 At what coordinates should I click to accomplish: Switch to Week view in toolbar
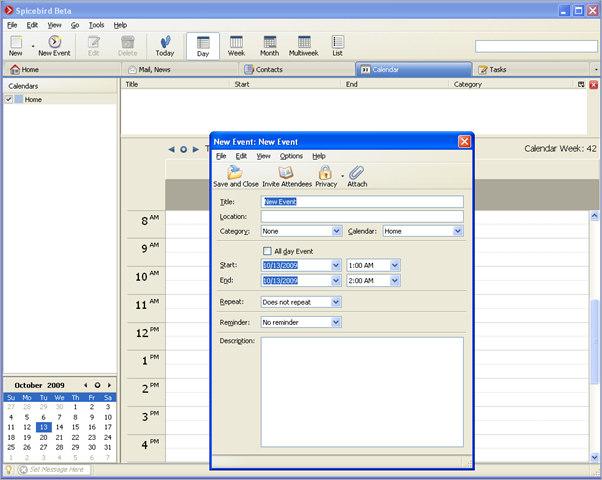pos(237,46)
